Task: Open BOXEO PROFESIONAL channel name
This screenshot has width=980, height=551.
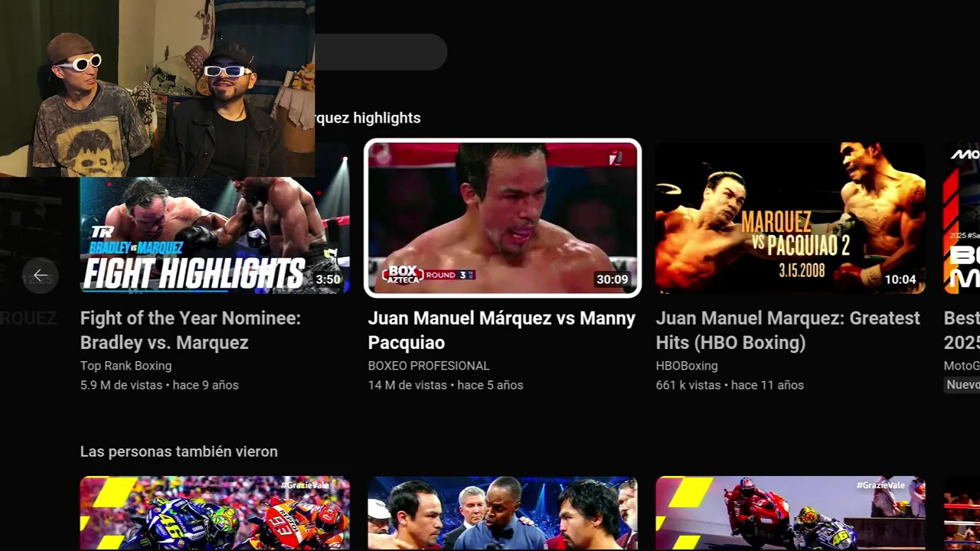Action: (429, 366)
